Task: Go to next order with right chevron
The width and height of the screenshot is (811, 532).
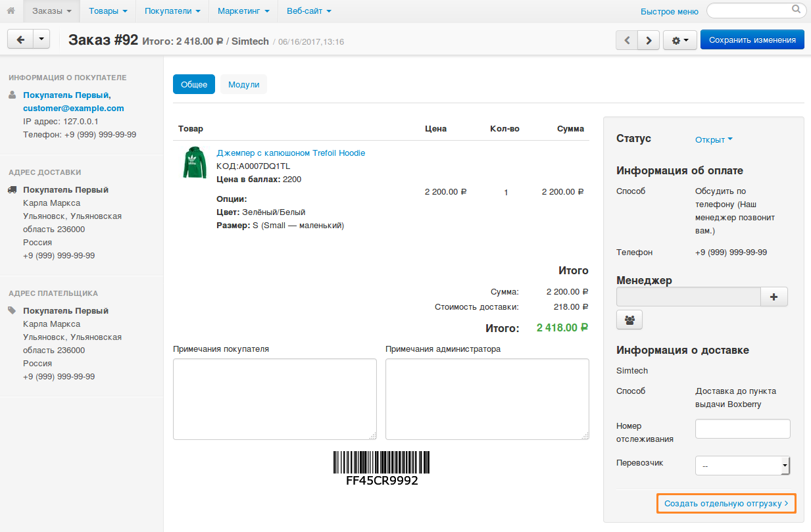Action: (x=649, y=40)
